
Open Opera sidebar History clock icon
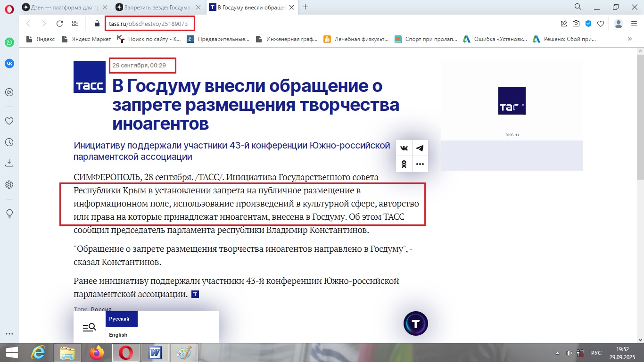(9, 142)
